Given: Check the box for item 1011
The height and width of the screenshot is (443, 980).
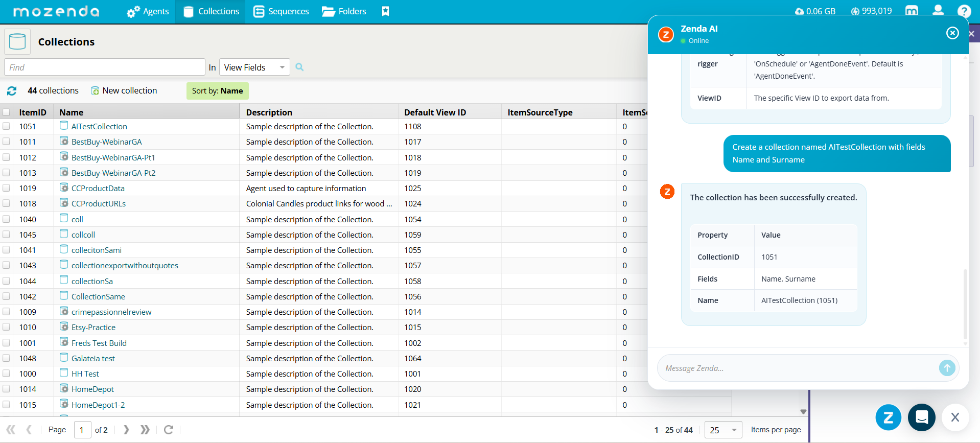Looking at the screenshot, I should point(6,142).
